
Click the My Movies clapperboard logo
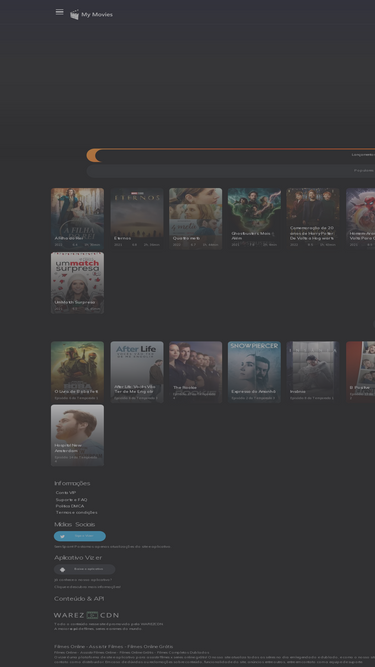pos(74,15)
